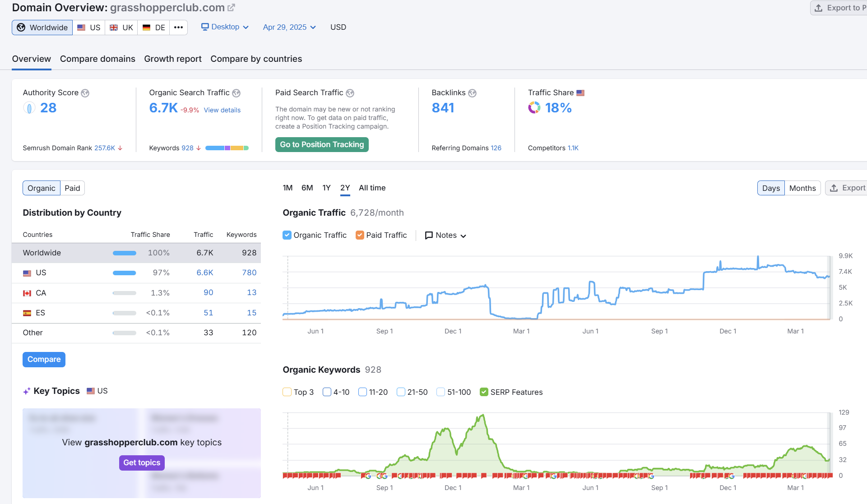This screenshot has height=504, width=867.
Task: Switch to Compare domains tab
Action: (x=97, y=59)
